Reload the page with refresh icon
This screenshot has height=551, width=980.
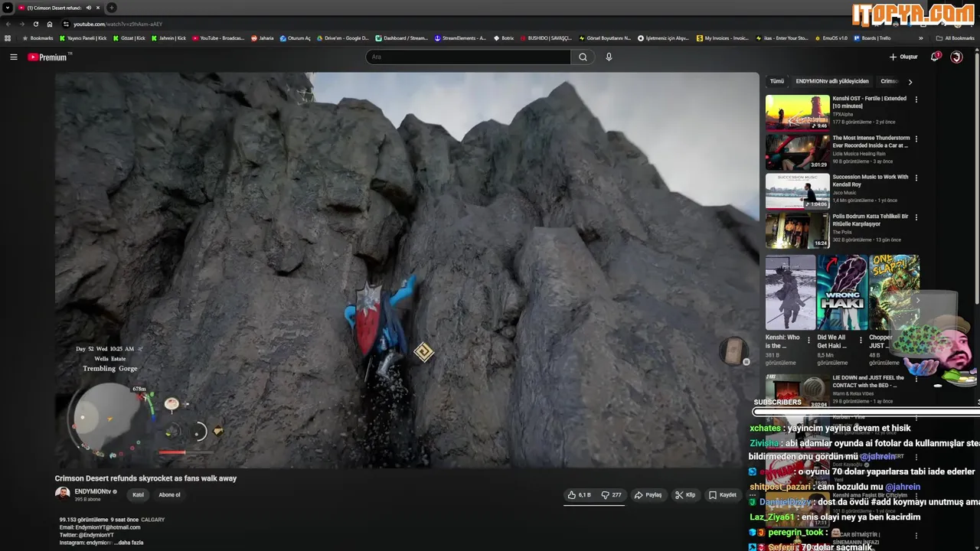tap(35, 24)
